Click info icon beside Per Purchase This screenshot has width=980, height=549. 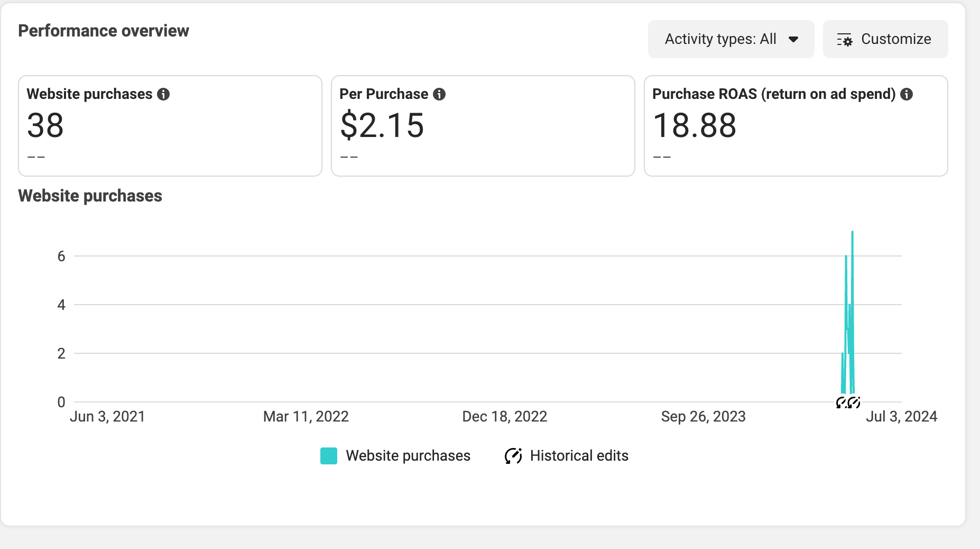pos(439,94)
